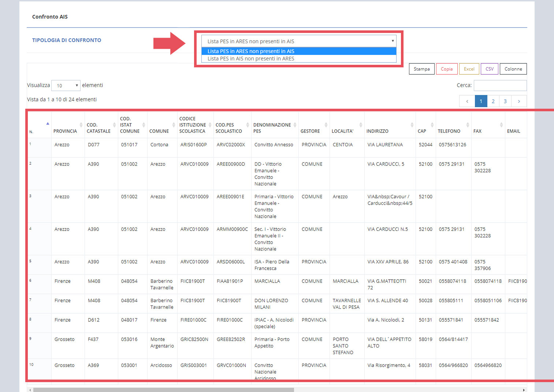Screen dimensions: 554x392
Task: Go to previous page arrow
Action: tap(467, 101)
